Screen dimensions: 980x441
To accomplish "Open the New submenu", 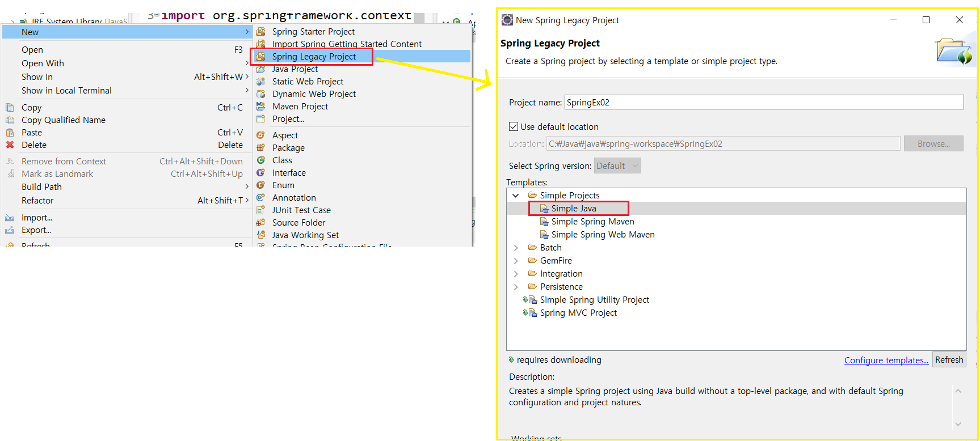I will point(127,32).
